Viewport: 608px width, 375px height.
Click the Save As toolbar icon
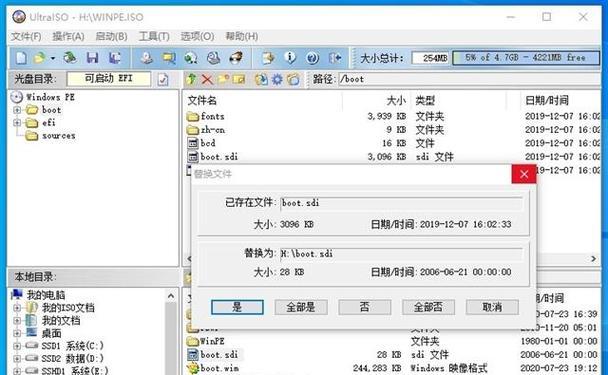click(114, 58)
